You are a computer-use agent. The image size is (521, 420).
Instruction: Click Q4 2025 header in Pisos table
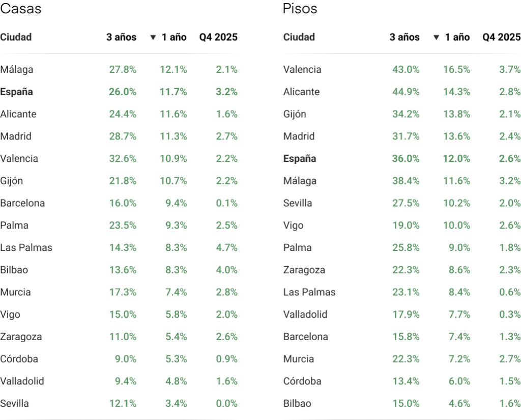click(x=501, y=37)
